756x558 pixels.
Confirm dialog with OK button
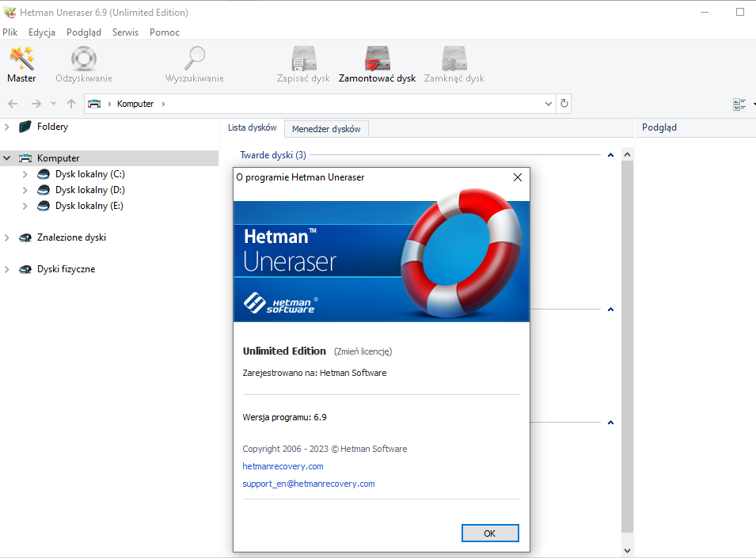(490, 533)
